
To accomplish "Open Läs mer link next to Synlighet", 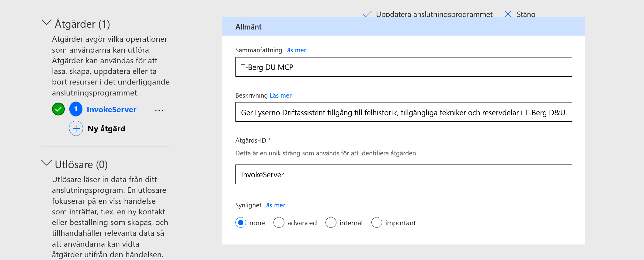I will (274, 205).
